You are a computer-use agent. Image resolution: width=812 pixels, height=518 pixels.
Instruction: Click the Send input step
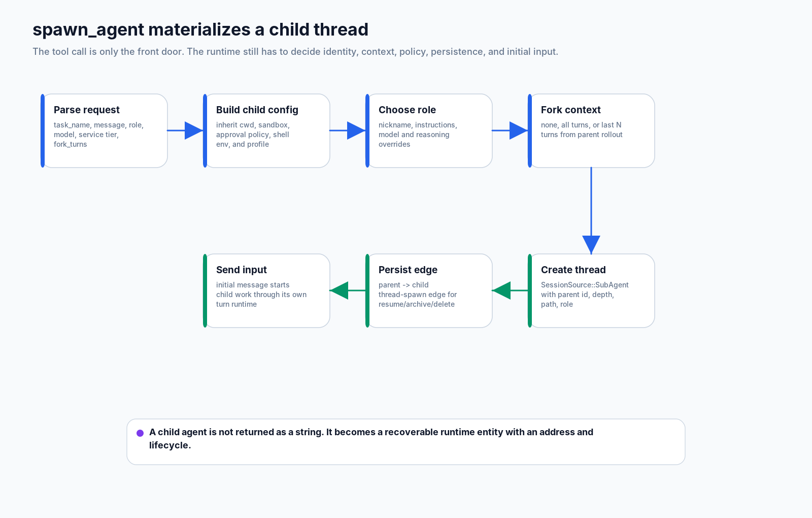coord(266,290)
